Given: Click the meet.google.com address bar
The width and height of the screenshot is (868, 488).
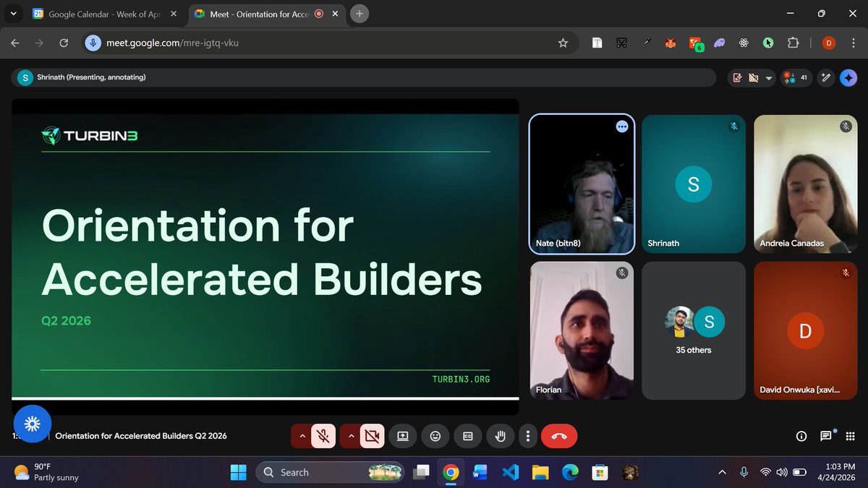Looking at the screenshot, I should 330,43.
